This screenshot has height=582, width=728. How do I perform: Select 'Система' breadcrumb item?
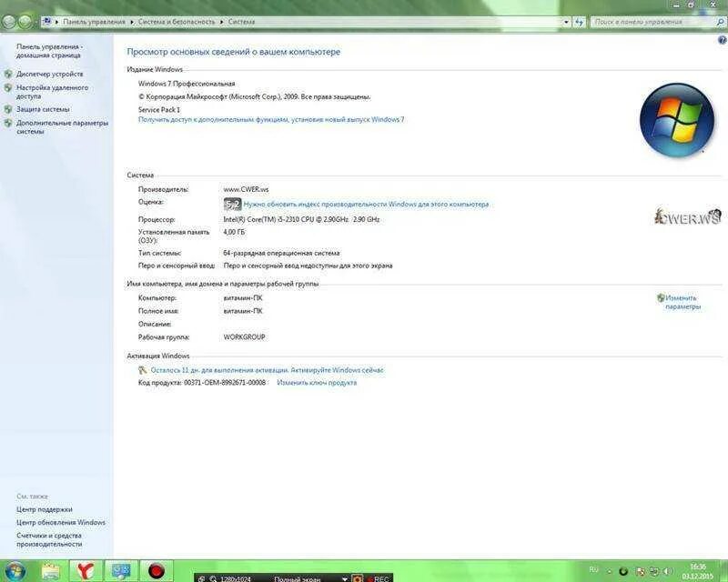(241, 22)
